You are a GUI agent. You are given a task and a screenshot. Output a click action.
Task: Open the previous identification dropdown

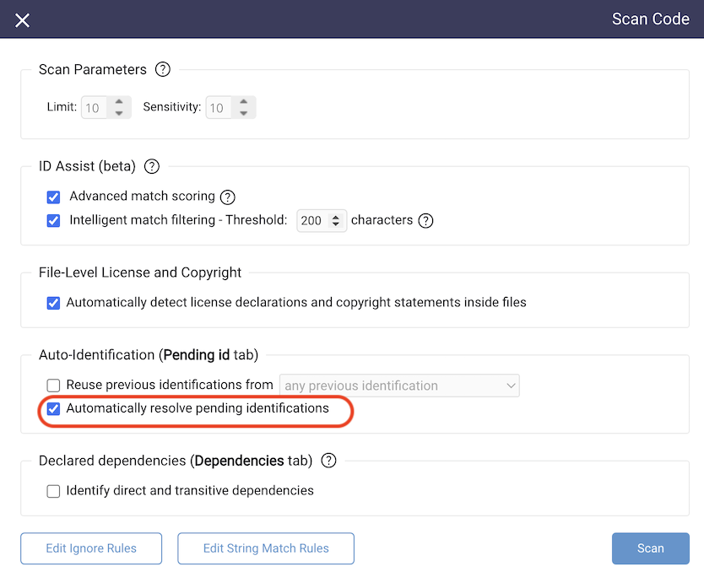tap(399, 386)
